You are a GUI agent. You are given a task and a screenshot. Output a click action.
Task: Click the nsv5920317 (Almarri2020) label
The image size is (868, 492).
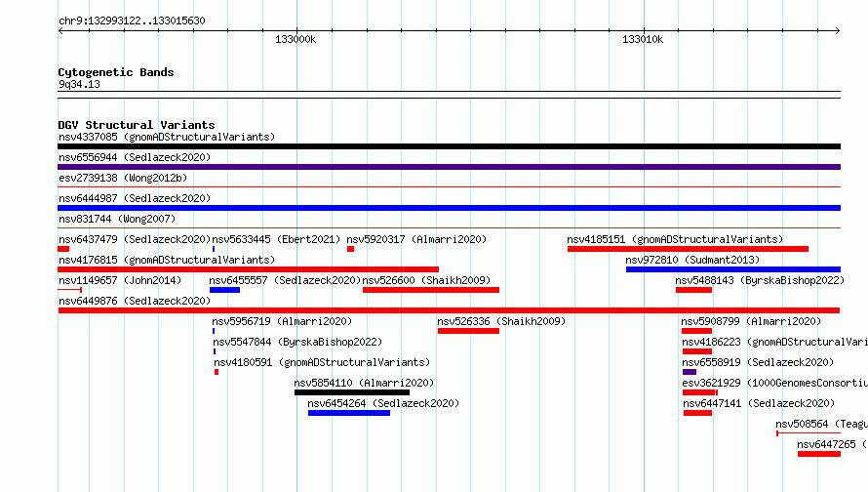click(x=416, y=239)
